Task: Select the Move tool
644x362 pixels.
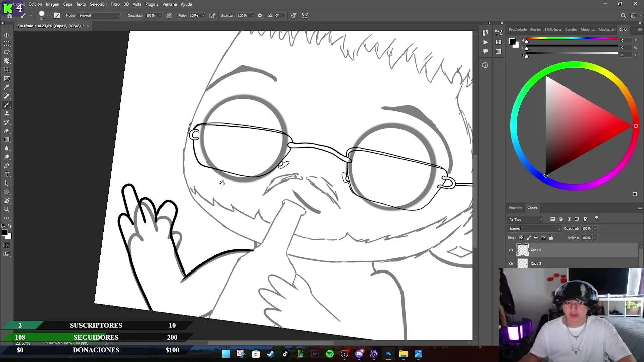Action: click(x=7, y=35)
